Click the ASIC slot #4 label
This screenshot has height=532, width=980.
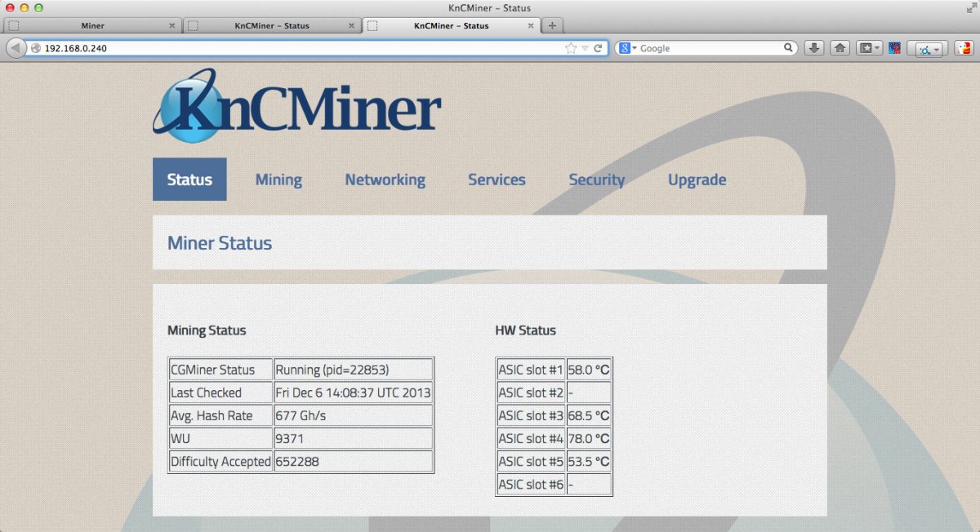click(531, 438)
